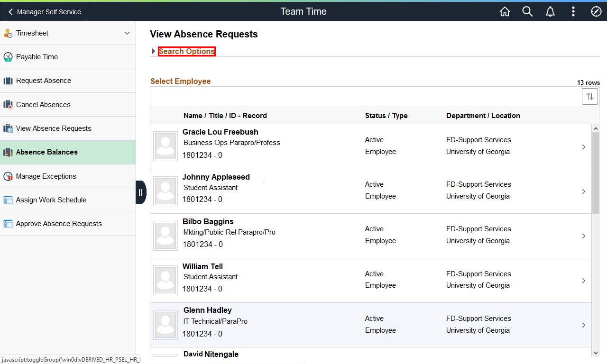Image resolution: width=607 pixels, height=364 pixels.
Task: Open the NavBar compass icon
Action: [596, 12]
